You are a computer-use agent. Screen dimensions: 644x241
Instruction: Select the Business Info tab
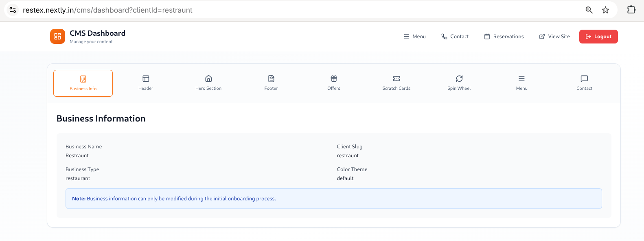[83, 83]
